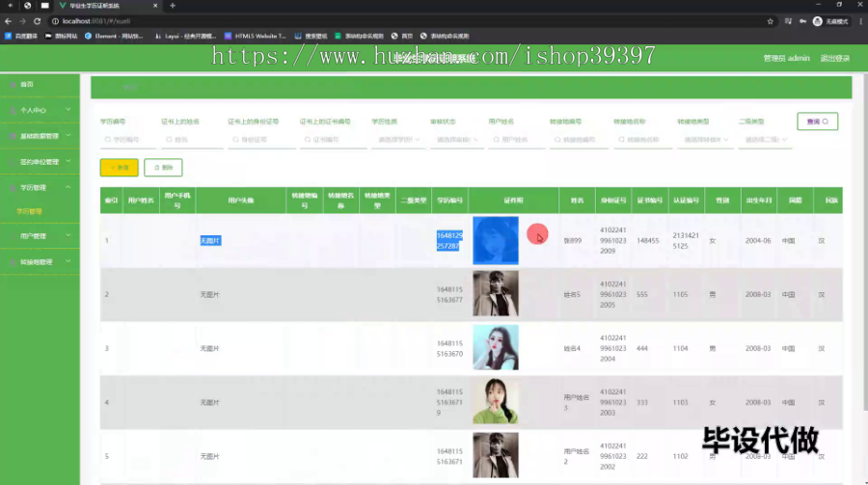The width and height of the screenshot is (868, 485).
Task: Expand the 用户管理 sidebar menu
Action: [68, 235]
